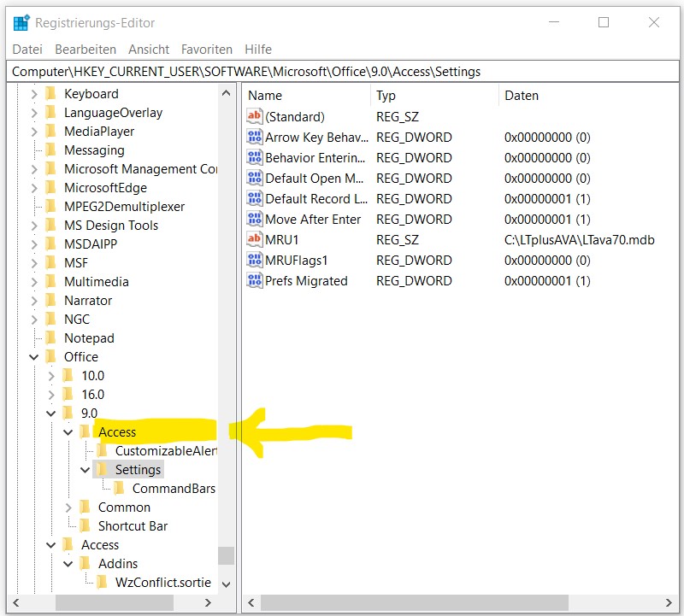The width and height of the screenshot is (684, 616).
Task: Click the DWORD icon beside Default Open M...
Action: (254, 178)
